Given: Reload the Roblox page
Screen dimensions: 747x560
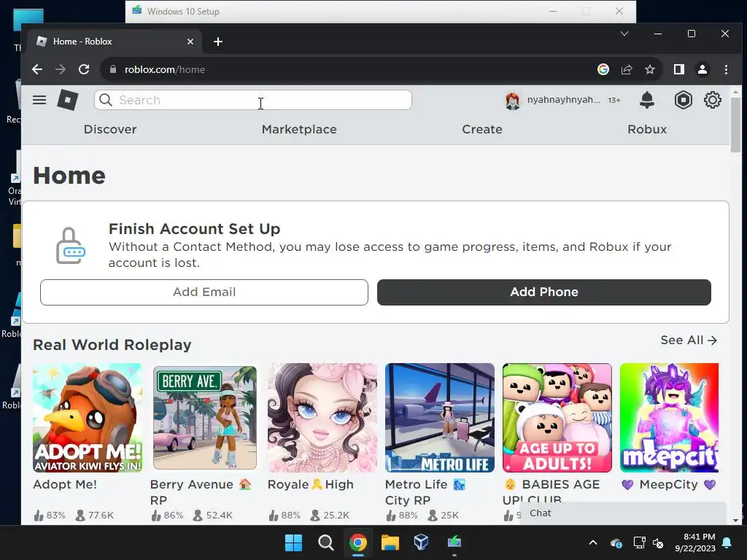Looking at the screenshot, I should pos(84,69).
